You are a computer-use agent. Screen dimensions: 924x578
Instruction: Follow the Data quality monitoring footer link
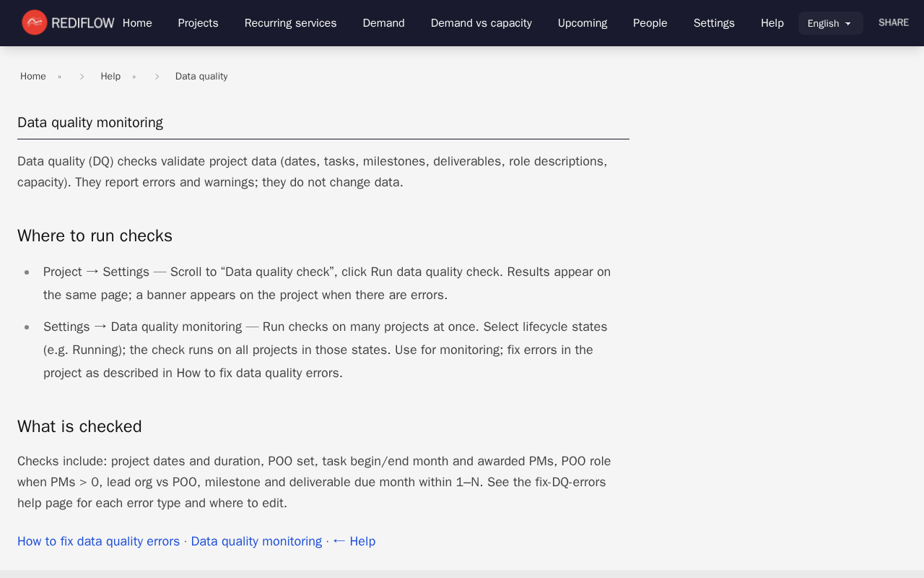pyautogui.click(x=256, y=541)
